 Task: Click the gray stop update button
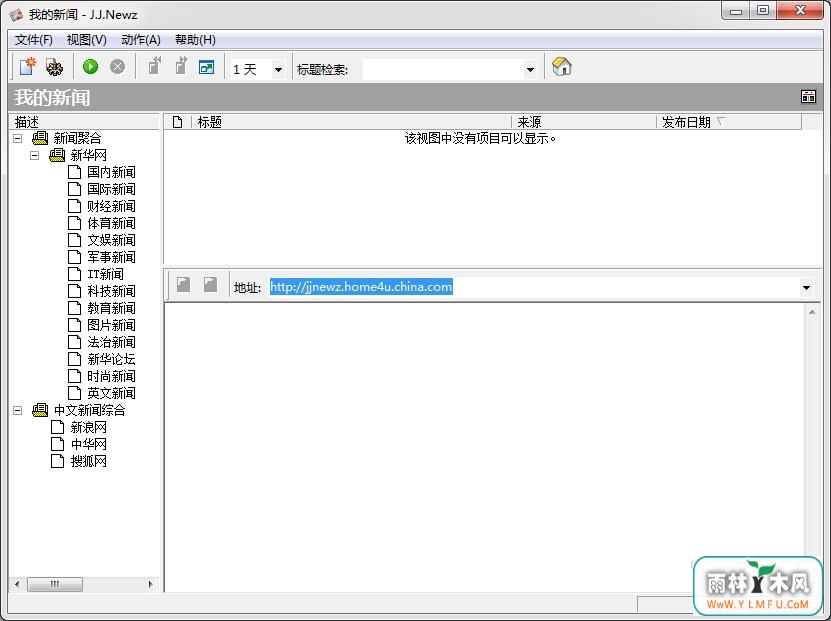(x=117, y=67)
